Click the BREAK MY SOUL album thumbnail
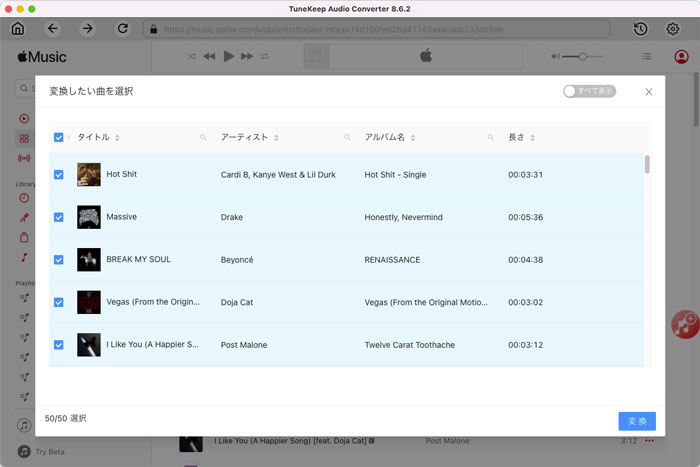Viewport: 700px width, 467px height. pyautogui.click(x=89, y=260)
